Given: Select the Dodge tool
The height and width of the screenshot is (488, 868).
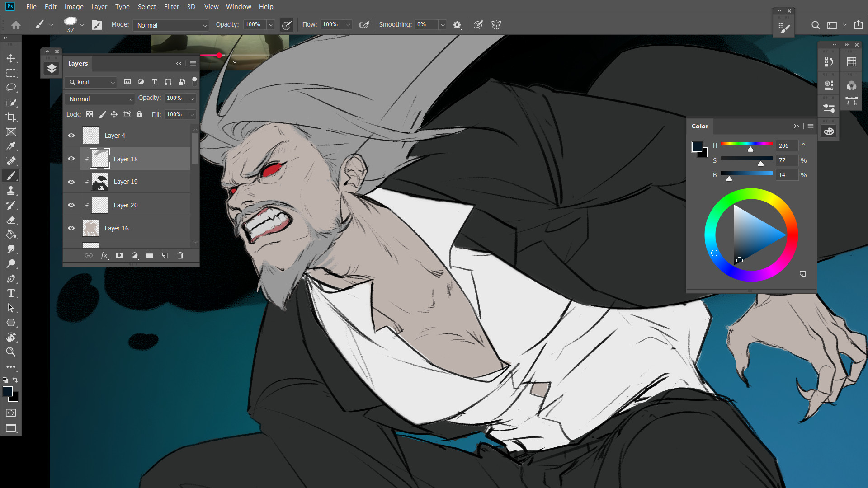Looking at the screenshot, I should click(x=11, y=264).
